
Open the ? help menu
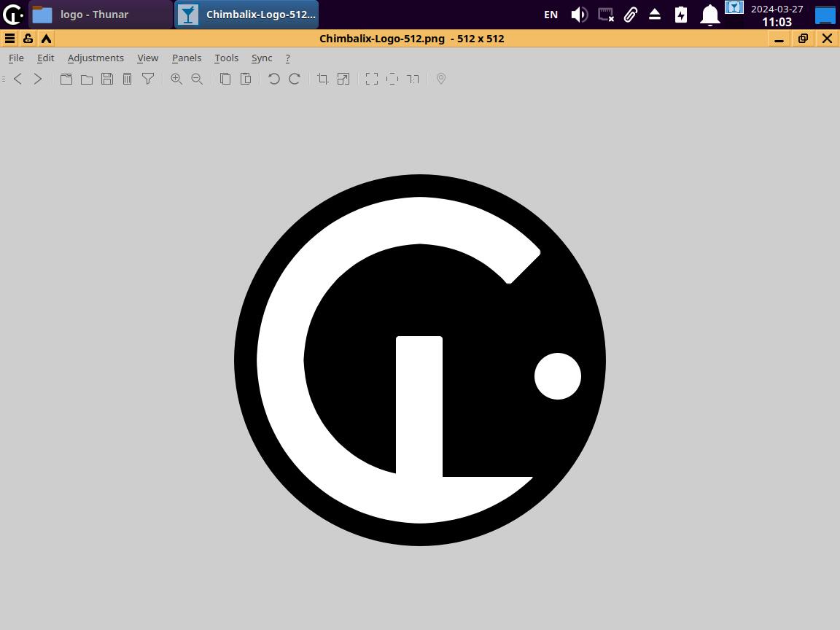(288, 58)
